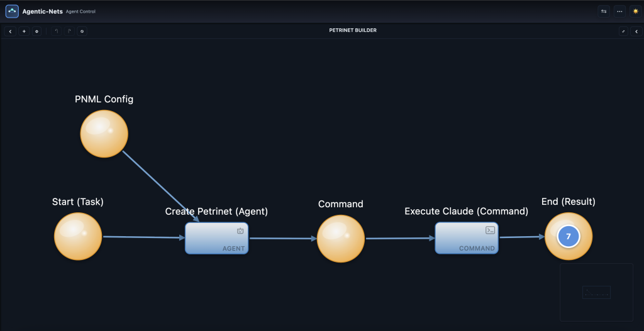Expand the builder to fullscreen

(x=623, y=31)
